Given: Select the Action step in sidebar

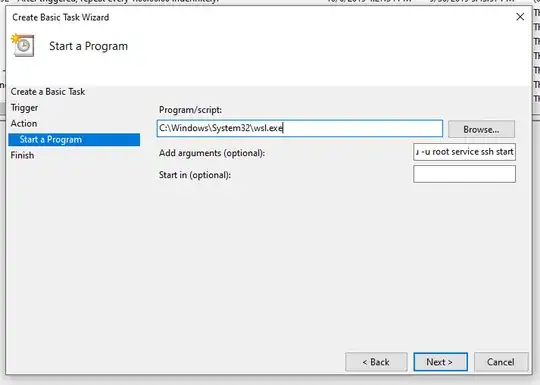Looking at the screenshot, I should point(24,123).
